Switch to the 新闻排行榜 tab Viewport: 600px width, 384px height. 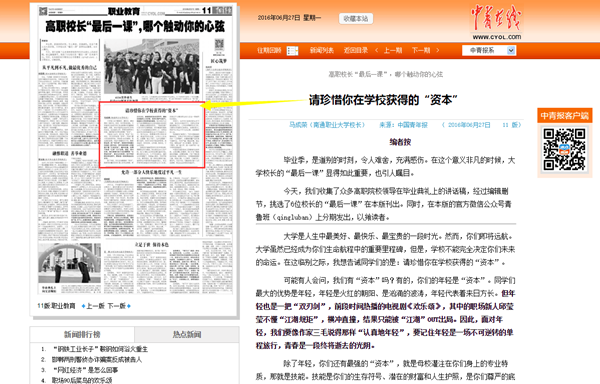tap(82, 335)
